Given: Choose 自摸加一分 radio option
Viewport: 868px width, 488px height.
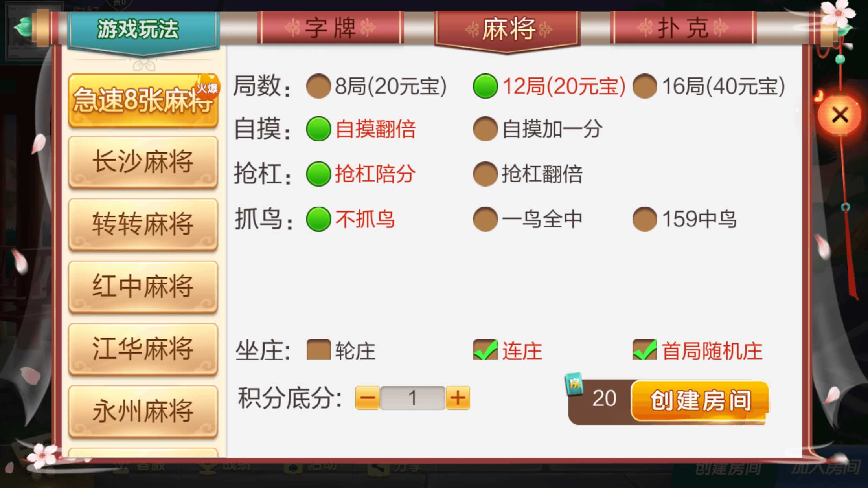Looking at the screenshot, I should coord(485,129).
